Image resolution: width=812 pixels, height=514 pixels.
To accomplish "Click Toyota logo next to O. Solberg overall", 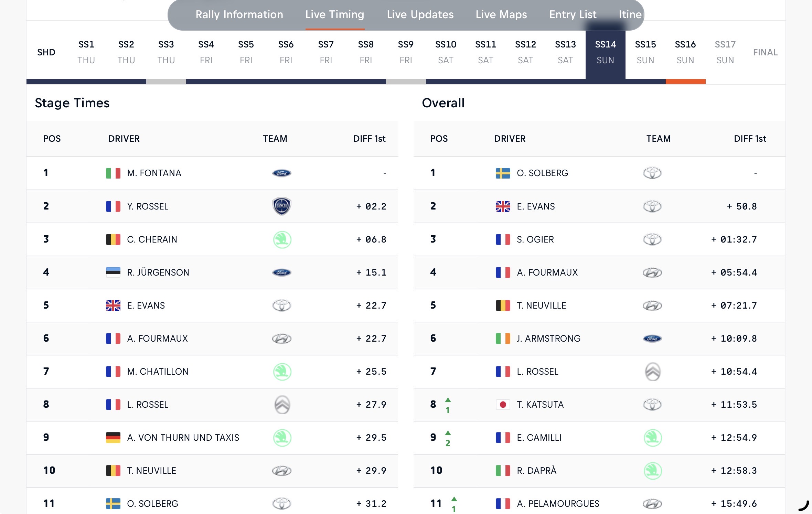I will tap(652, 173).
